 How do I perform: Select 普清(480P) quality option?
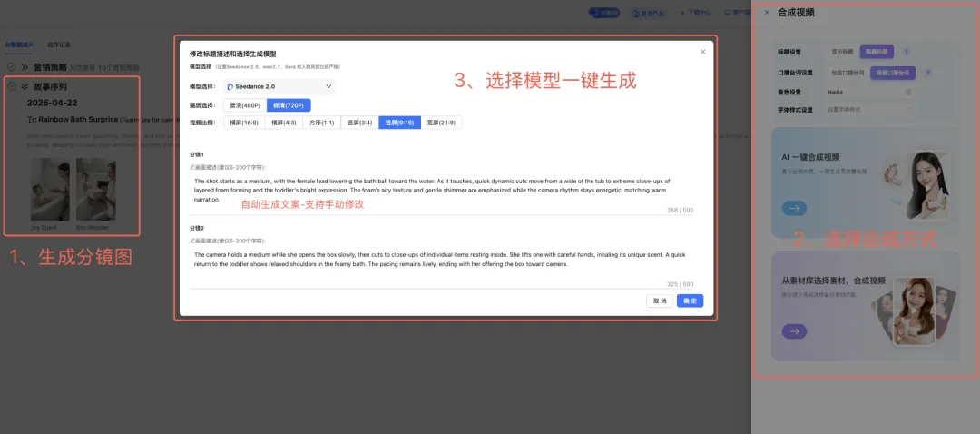[x=244, y=105]
